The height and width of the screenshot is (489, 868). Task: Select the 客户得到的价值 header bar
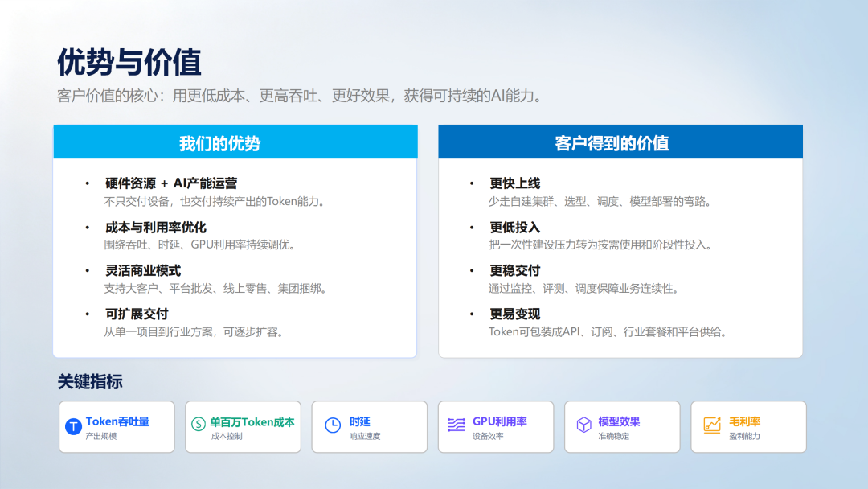pos(620,142)
